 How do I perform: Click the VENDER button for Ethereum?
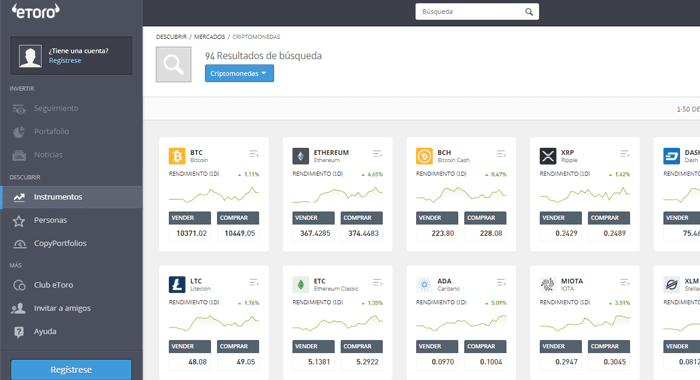pos(313,218)
